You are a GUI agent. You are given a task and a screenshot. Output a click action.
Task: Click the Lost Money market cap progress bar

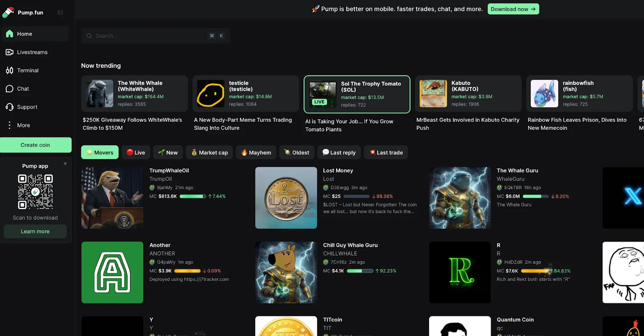point(357,197)
